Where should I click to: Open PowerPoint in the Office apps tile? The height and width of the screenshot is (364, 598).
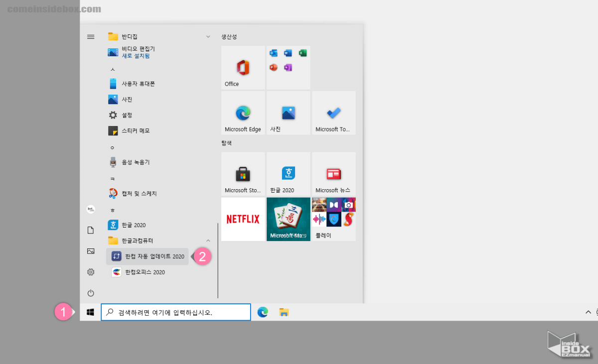(x=273, y=68)
